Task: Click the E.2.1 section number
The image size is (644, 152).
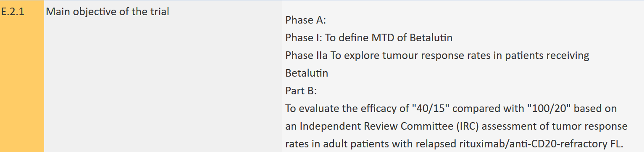Action: pos(13,12)
